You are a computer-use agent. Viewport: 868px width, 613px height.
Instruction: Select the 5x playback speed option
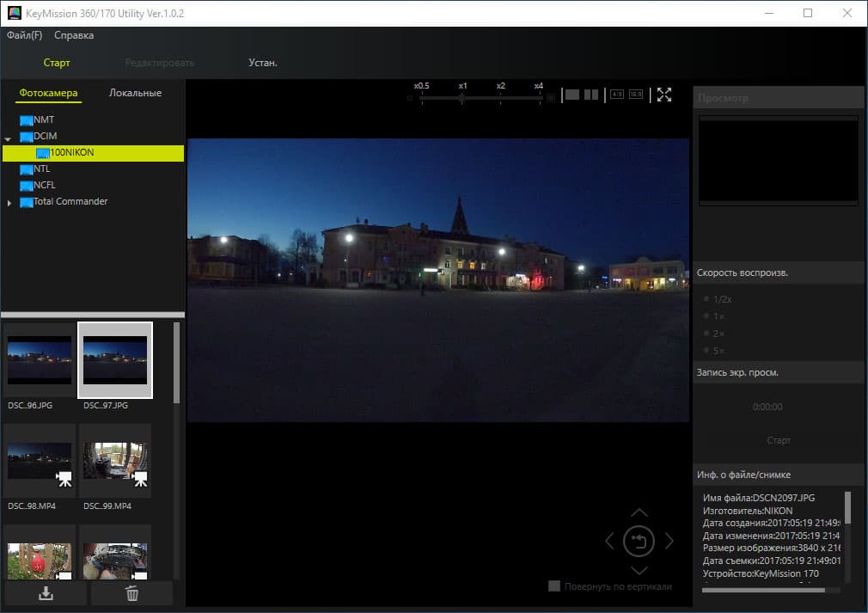[706, 351]
